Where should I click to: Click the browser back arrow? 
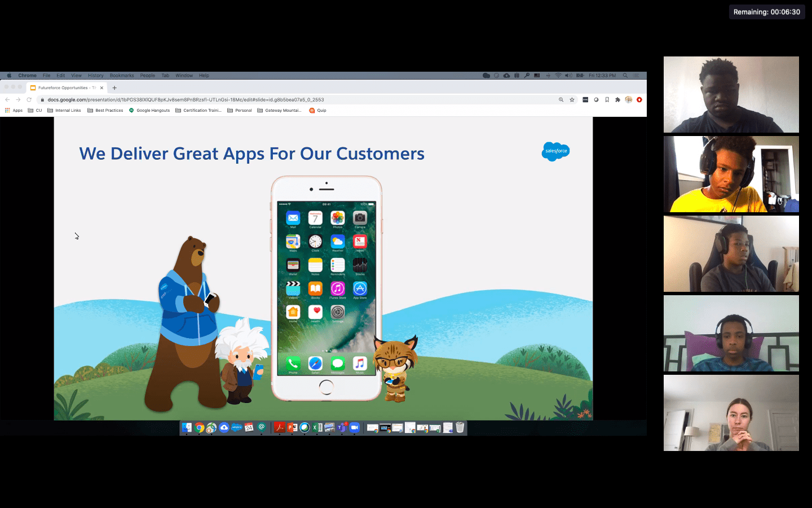7,100
